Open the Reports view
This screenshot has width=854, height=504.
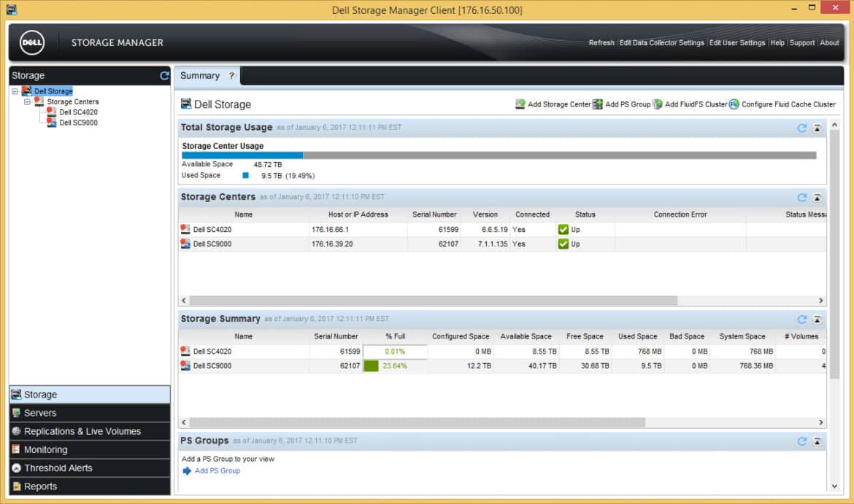(x=90, y=486)
